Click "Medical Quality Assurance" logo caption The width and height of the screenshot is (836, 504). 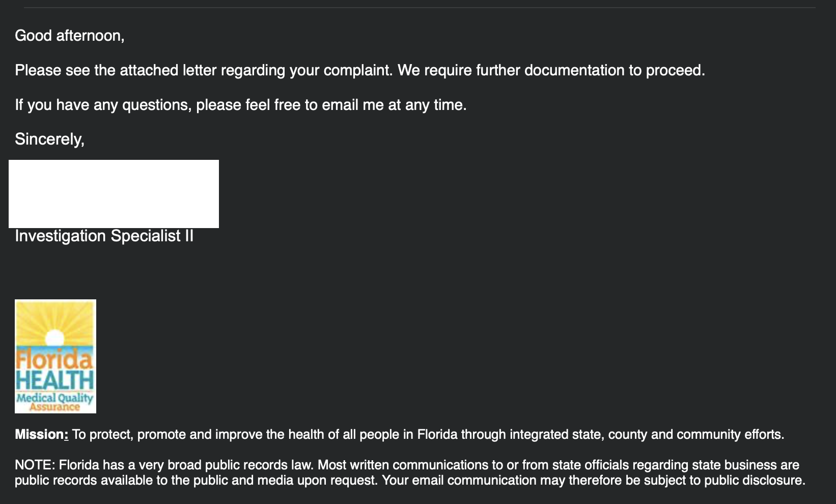pos(55,402)
